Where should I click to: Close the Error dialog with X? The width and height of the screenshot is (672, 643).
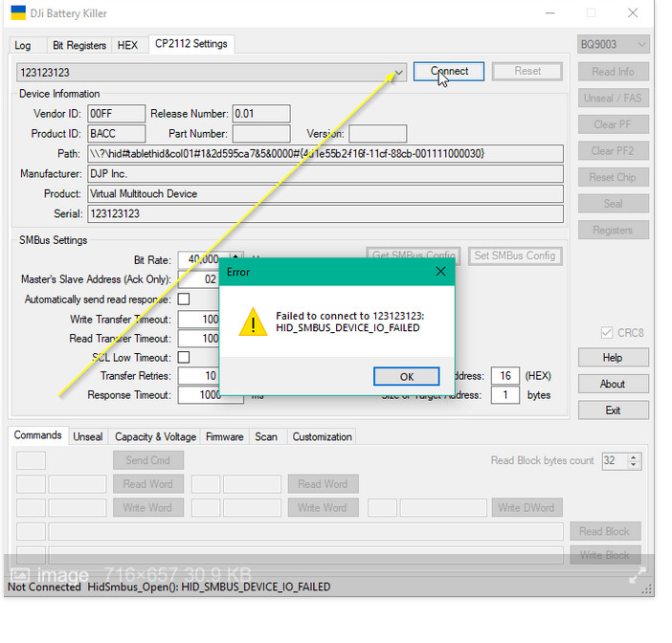point(440,271)
